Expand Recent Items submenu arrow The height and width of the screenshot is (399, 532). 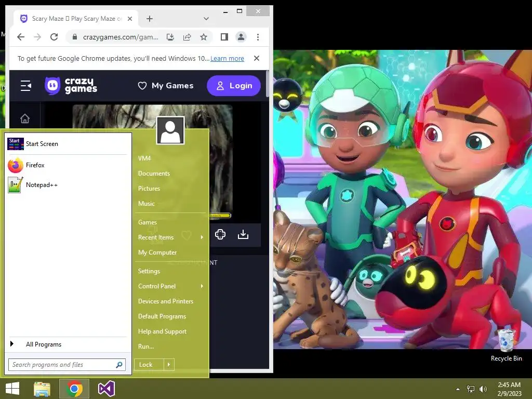(x=202, y=237)
